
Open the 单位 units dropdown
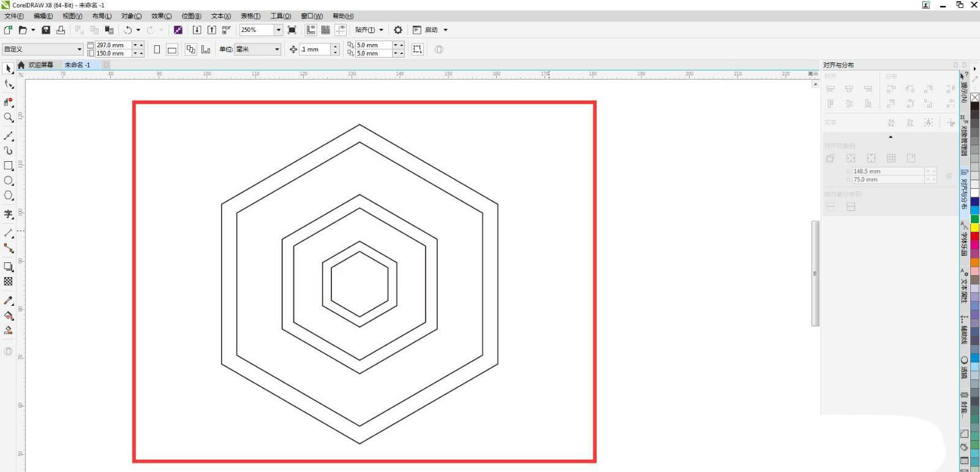(277, 50)
